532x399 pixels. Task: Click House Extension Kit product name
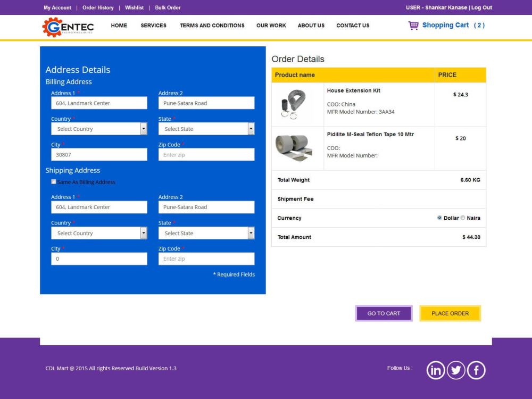point(354,90)
